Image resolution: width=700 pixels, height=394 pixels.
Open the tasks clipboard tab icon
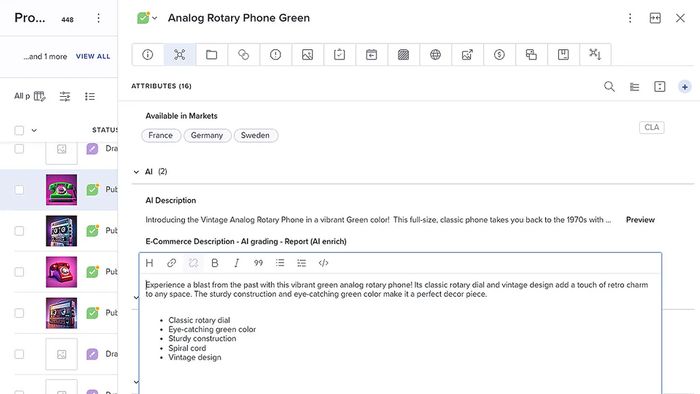click(x=339, y=54)
